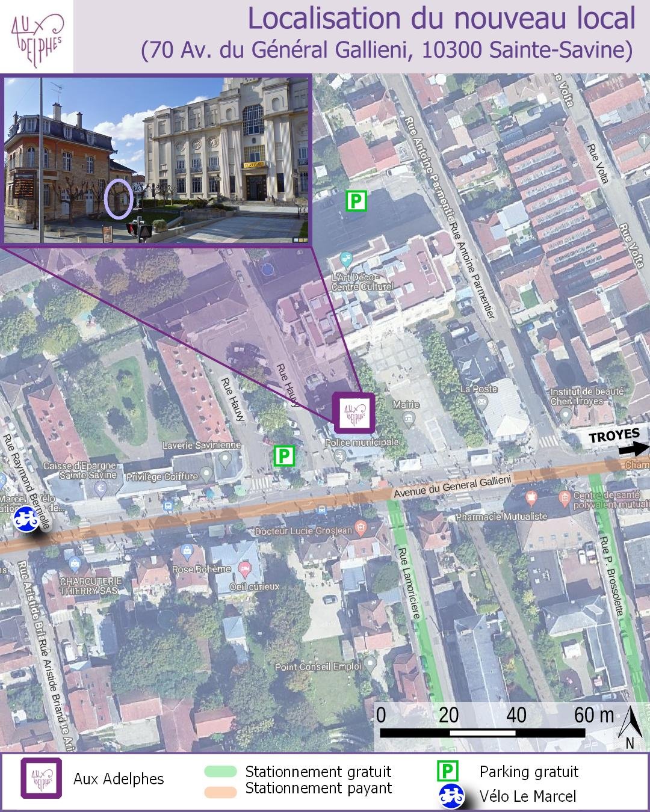This screenshot has height=812, width=650.
Task: Click 'Vélo Le Marcel' legend text
Action: tap(528, 796)
